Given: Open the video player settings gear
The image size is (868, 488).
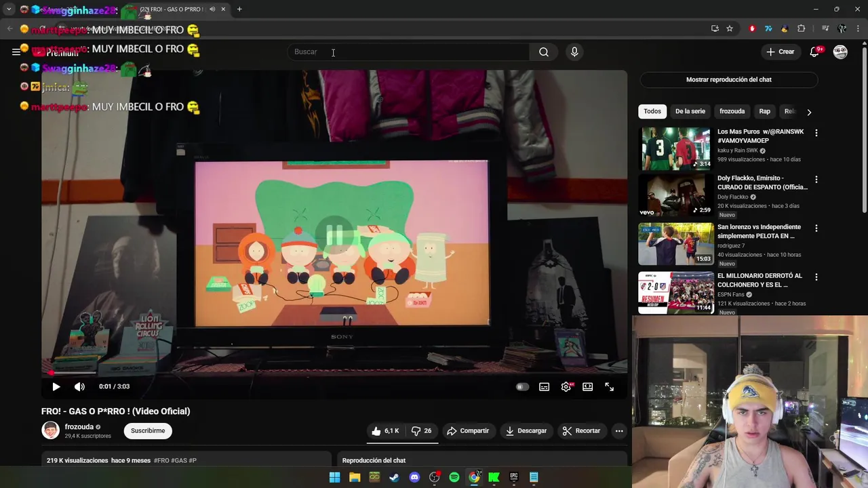Looking at the screenshot, I should click(x=566, y=386).
